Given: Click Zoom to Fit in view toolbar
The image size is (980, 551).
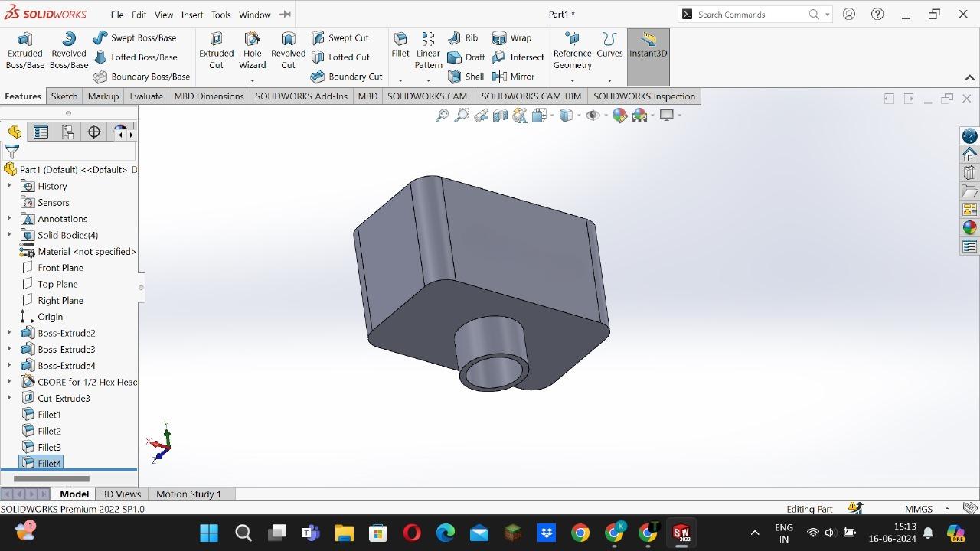Looking at the screenshot, I should 442,116.
